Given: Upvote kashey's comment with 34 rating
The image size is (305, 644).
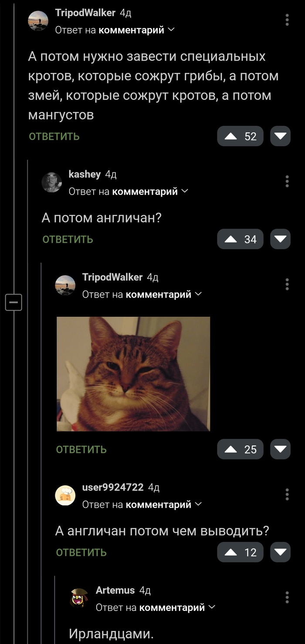Looking at the screenshot, I should pos(240,239).
